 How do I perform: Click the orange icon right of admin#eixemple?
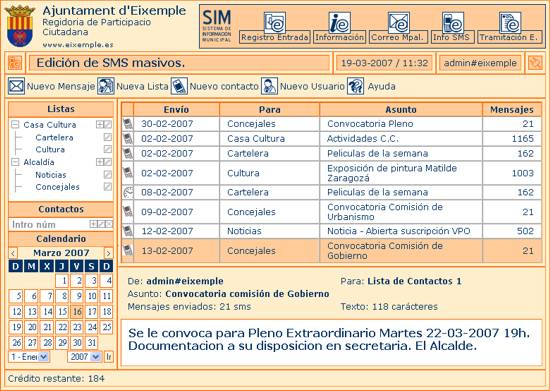coord(535,63)
